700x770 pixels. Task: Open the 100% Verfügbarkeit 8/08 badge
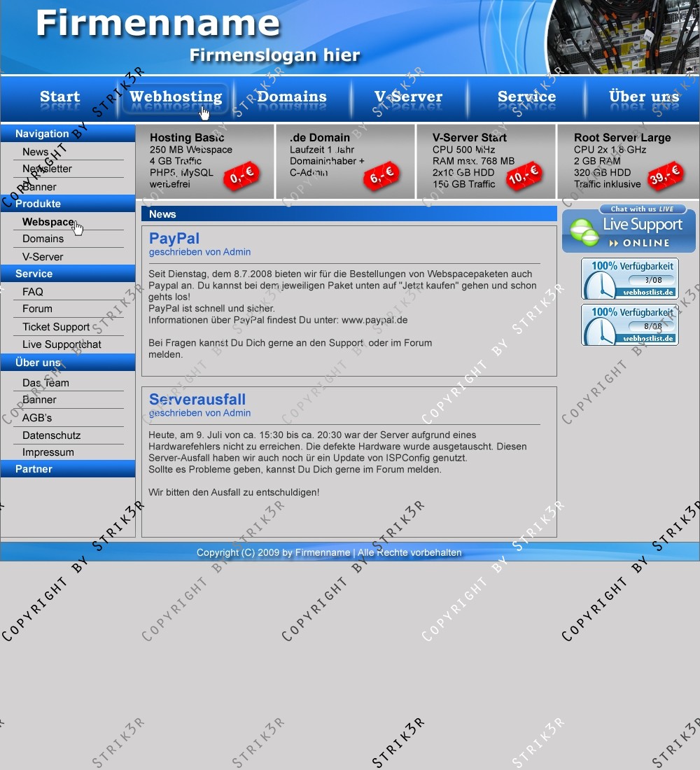[x=630, y=325]
